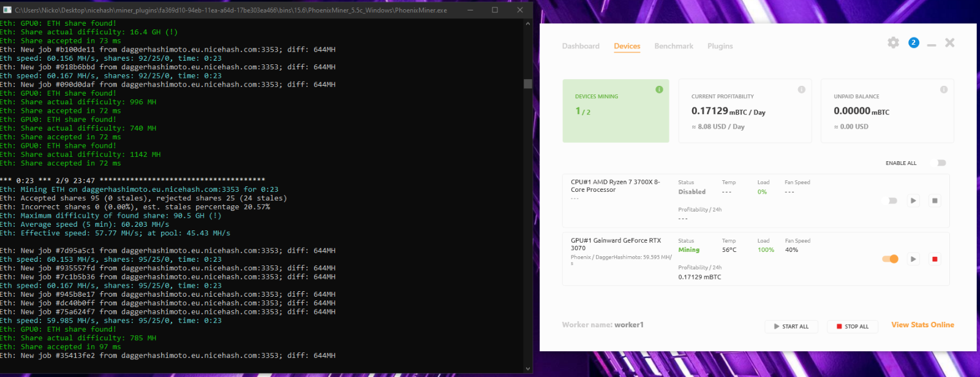Click console line Eth speed: 59.985 MH/s
Image resolution: width=980 pixels, height=377 pixels.
(x=111, y=321)
